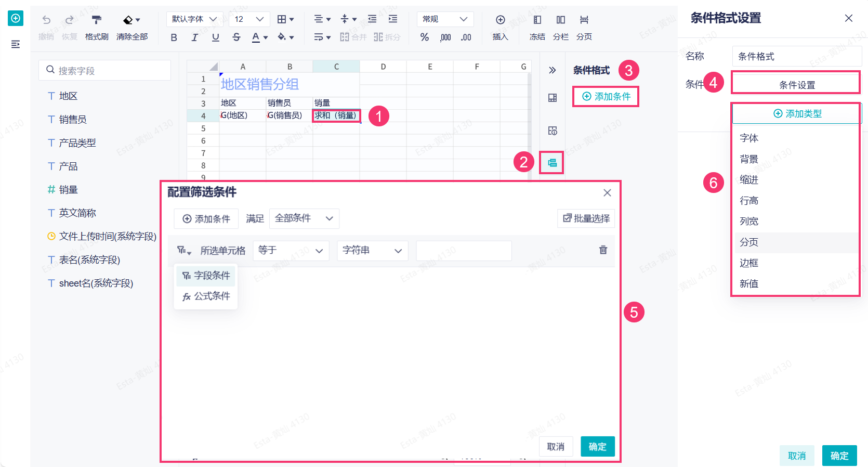Click the outline list icon in left sidebar
Screen dimensions: 868x467
16,44
